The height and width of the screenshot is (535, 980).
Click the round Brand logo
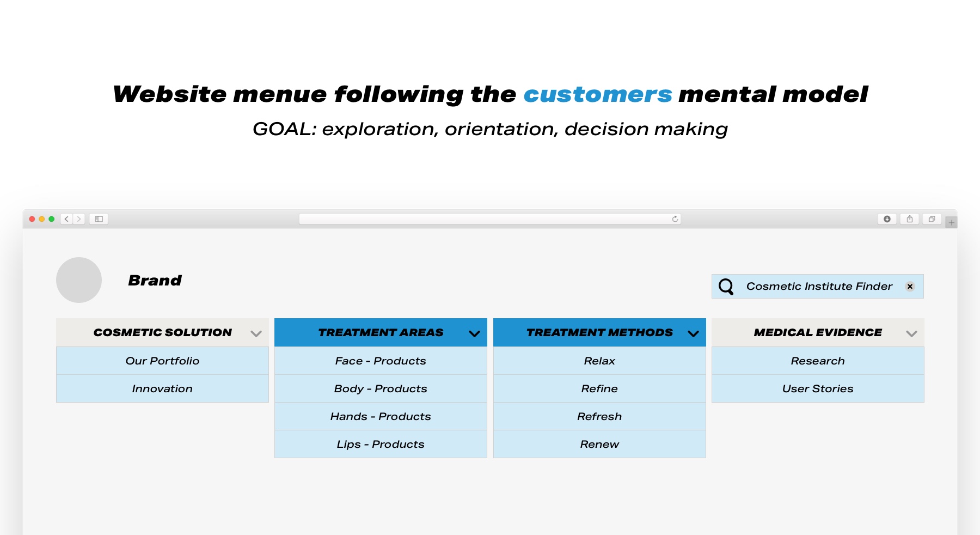[79, 280]
